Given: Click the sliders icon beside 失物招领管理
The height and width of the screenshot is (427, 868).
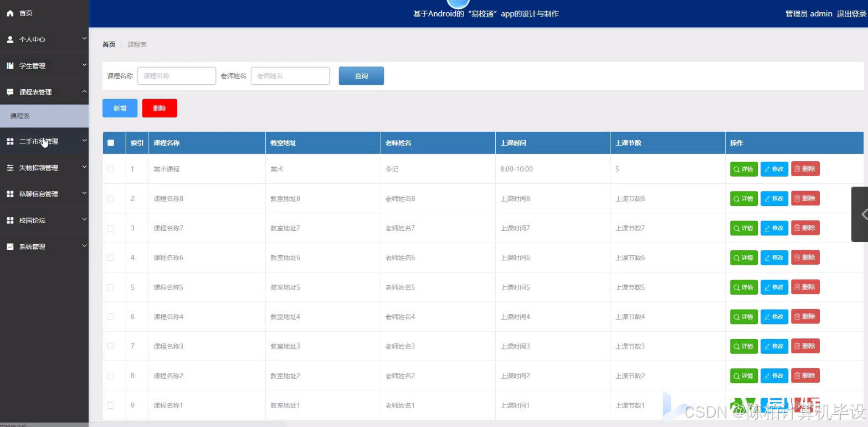Looking at the screenshot, I should pyautogui.click(x=10, y=167).
